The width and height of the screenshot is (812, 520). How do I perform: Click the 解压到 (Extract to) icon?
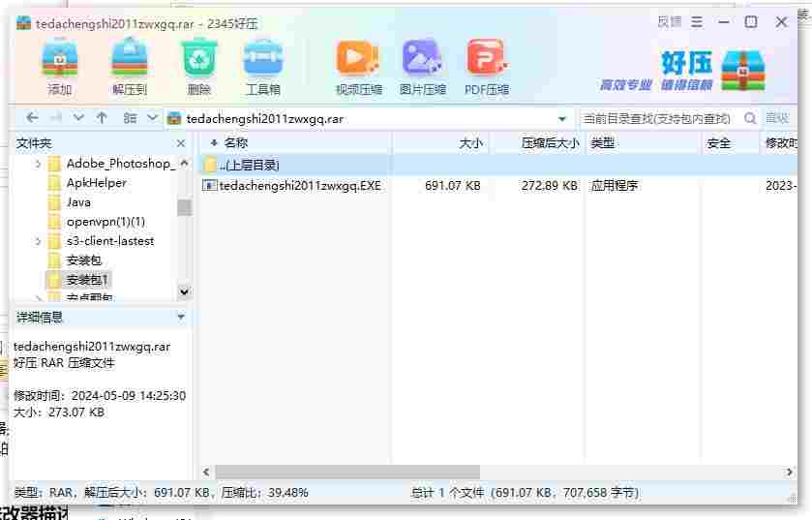coord(130,68)
